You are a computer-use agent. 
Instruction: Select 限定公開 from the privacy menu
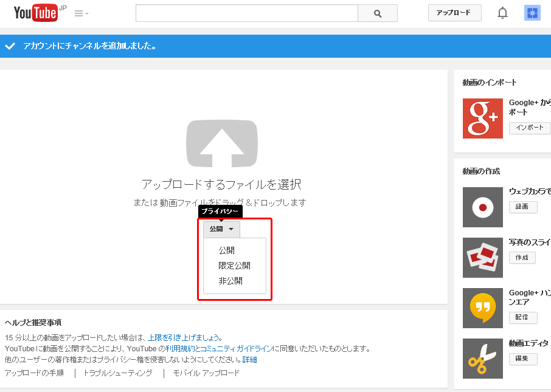(x=234, y=266)
